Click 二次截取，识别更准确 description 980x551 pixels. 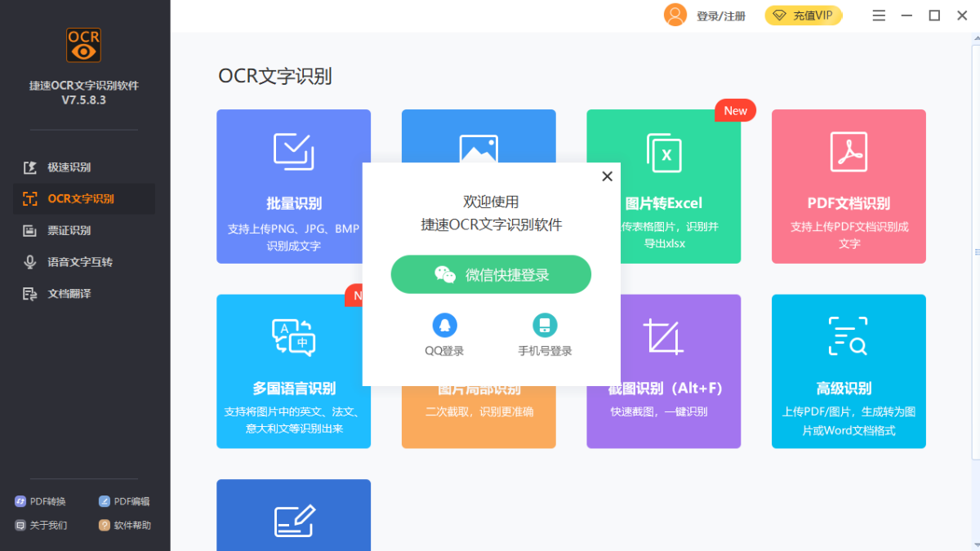point(479,411)
